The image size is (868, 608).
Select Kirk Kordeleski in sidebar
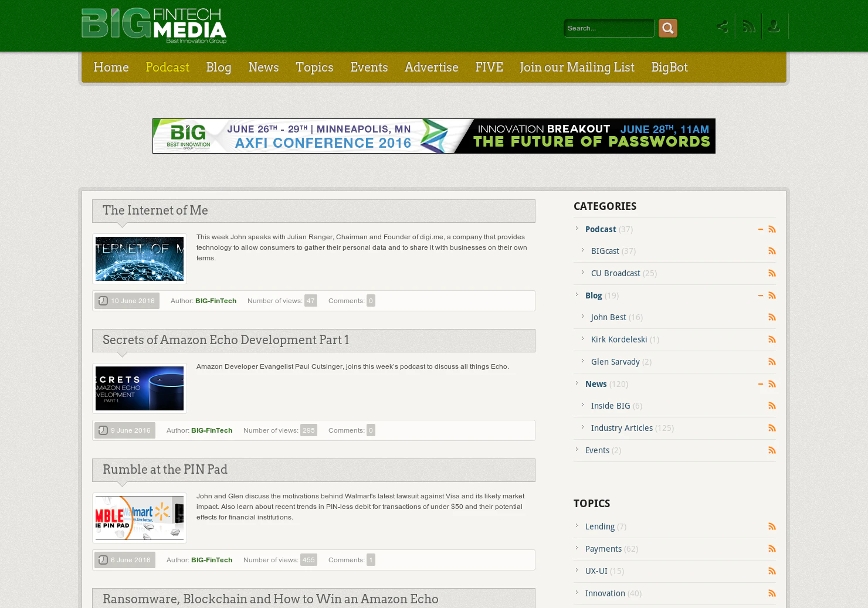(x=619, y=339)
